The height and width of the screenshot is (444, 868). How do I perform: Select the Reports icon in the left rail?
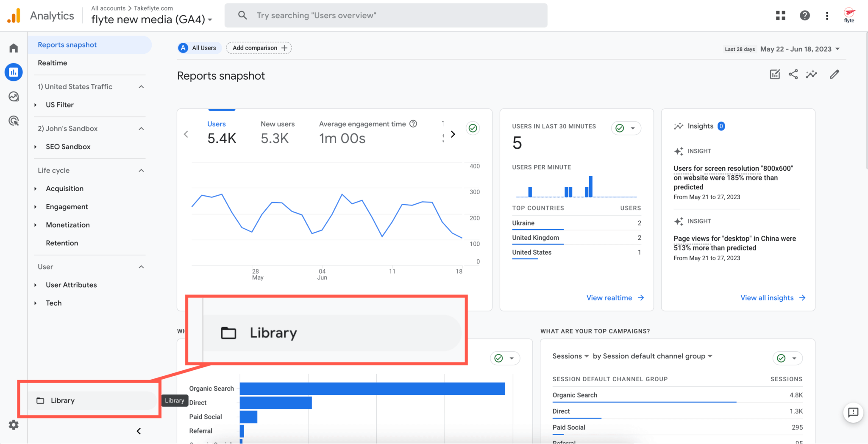pos(13,72)
